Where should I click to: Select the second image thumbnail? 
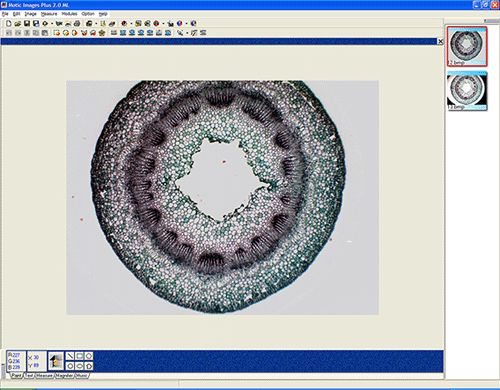[467, 91]
